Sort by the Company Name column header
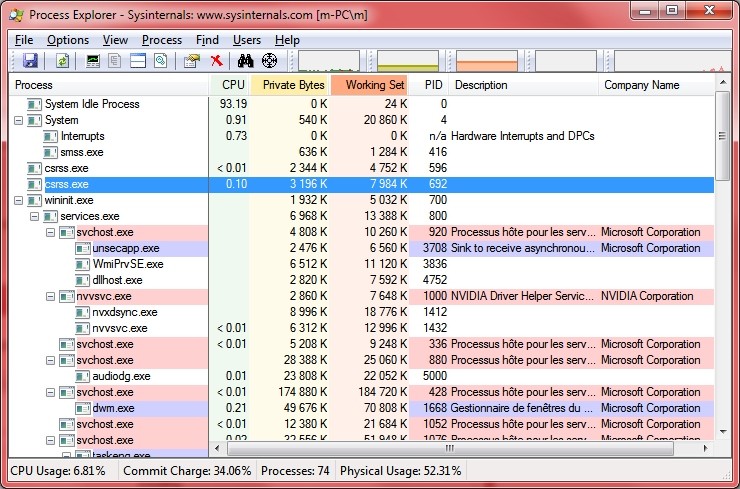Viewport: 740px width, 489px height. (656, 85)
